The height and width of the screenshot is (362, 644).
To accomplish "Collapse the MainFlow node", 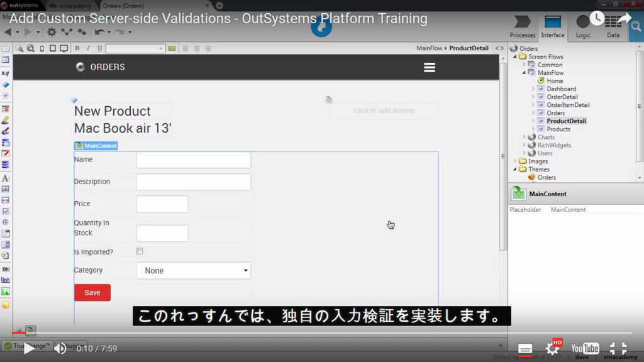I will (524, 73).
